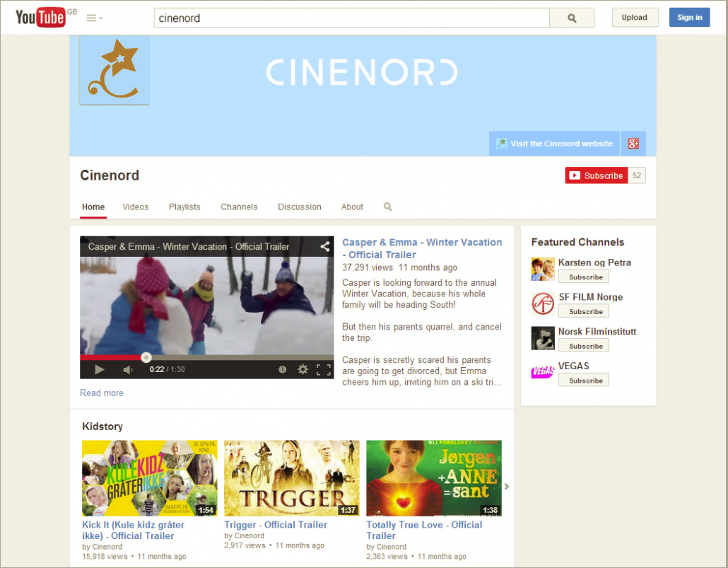This screenshot has height=568, width=728.
Task: Open the Channels tab
Action: click(239, 207)
